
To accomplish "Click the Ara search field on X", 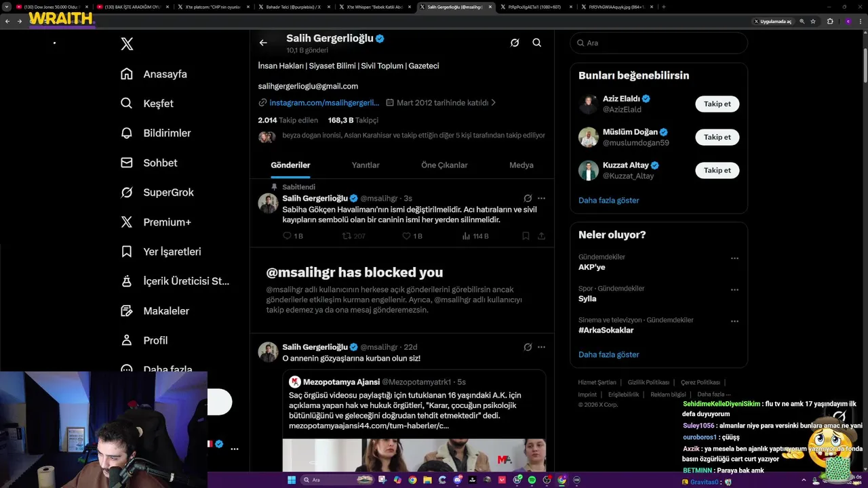I will [x=658, y=43].
